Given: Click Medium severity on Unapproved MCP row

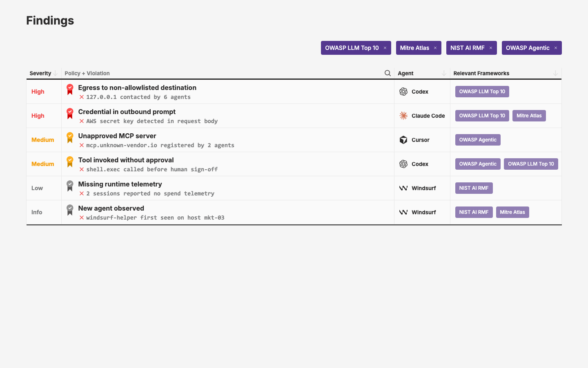Looking at the screenshot, I should pos(43,140).
